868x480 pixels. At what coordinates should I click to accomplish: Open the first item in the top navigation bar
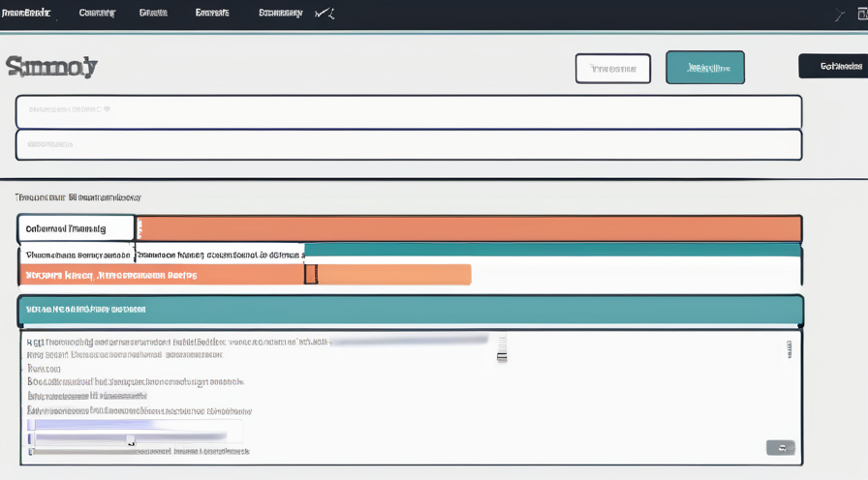pyautogui.click(x=26, y=14)
